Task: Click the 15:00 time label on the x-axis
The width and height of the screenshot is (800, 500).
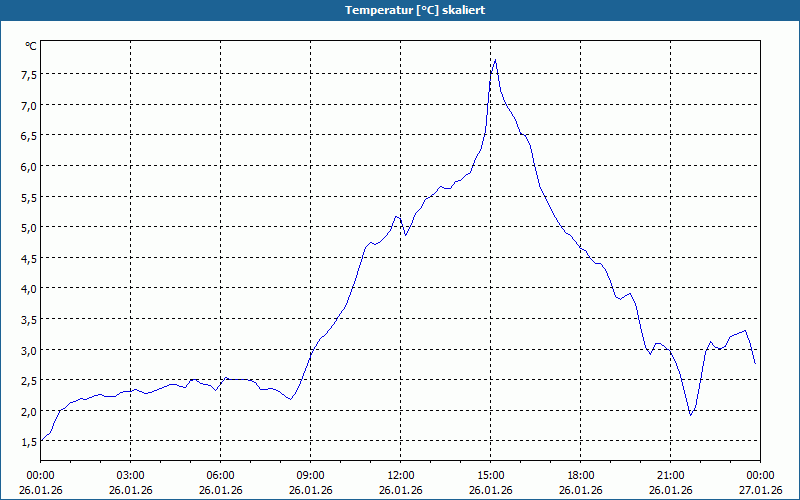Action: pyautogui.click(x=491, y=476)
